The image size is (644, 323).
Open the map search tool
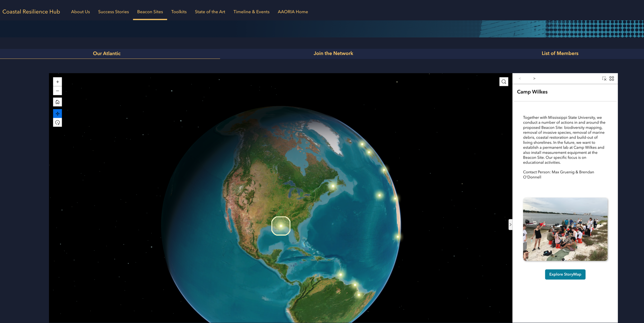504,81
